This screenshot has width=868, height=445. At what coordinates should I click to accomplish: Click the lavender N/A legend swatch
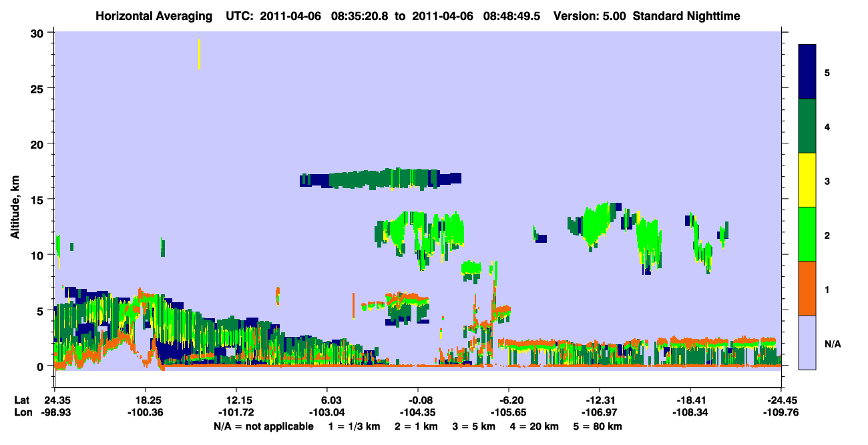point(807,342)
